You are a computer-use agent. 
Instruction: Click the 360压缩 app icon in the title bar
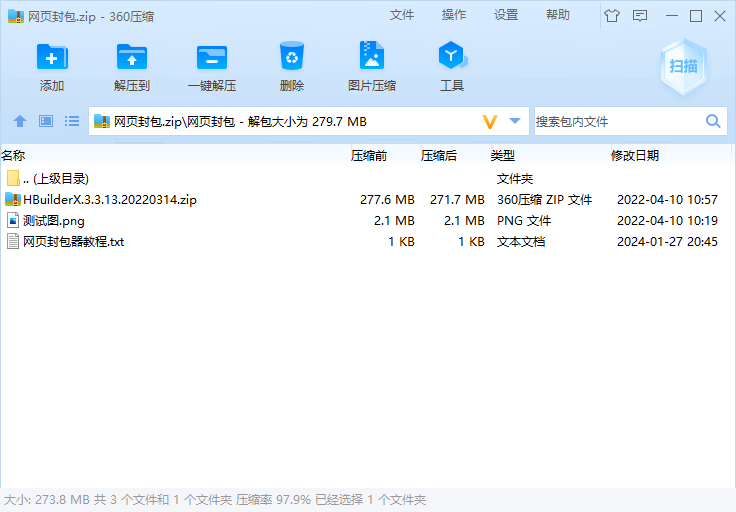point(15,16)
